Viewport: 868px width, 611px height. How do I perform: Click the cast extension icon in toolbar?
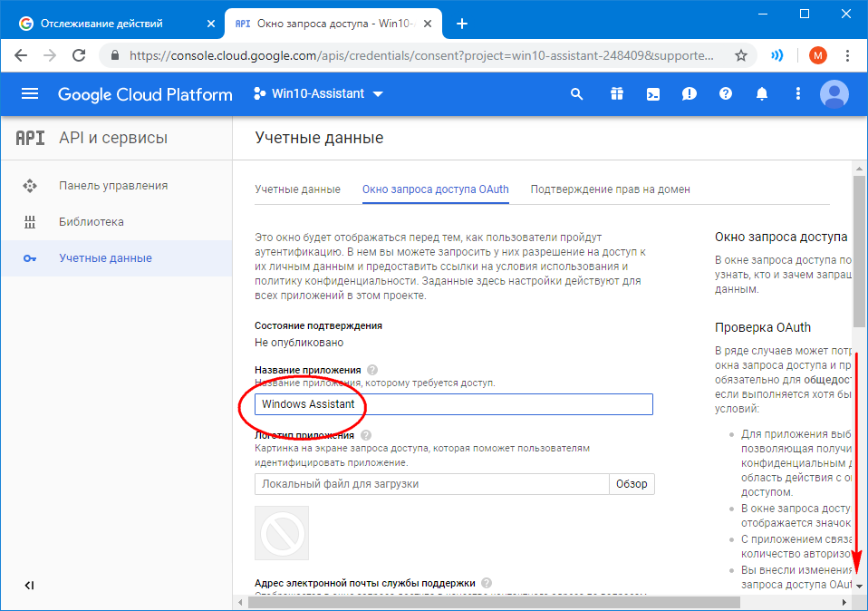click(777, 55)
